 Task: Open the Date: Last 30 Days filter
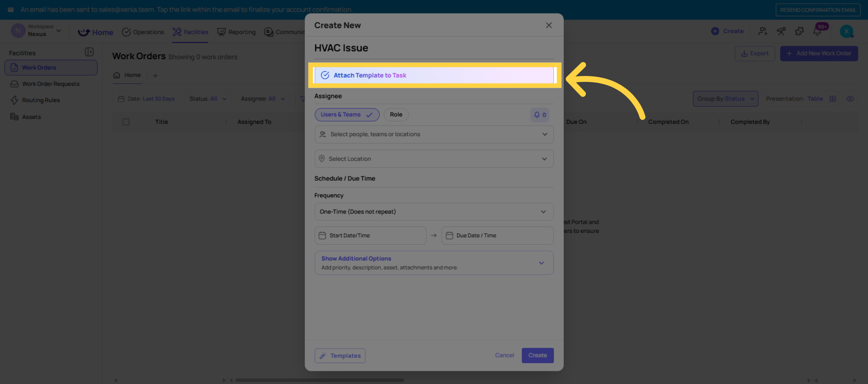pyautogui.click(x=146, y=99)
